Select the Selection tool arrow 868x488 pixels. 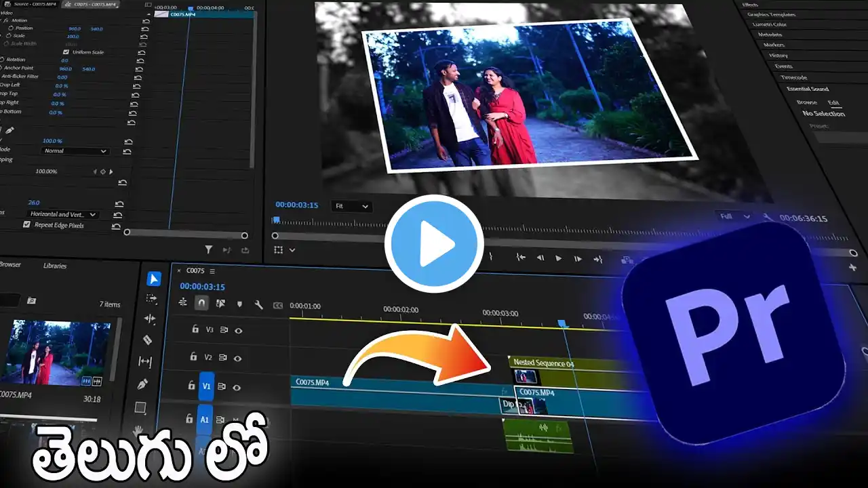[154, 279]
